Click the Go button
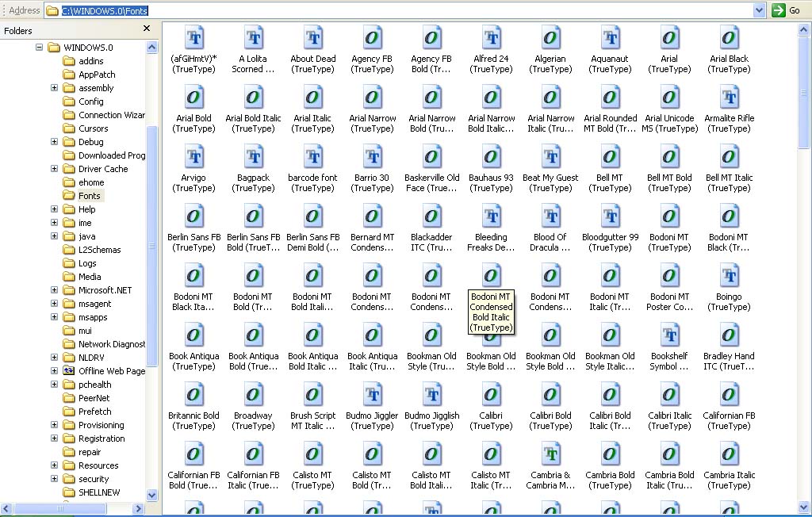Screen dimensions: 812x517 click(x=786, y=10)
